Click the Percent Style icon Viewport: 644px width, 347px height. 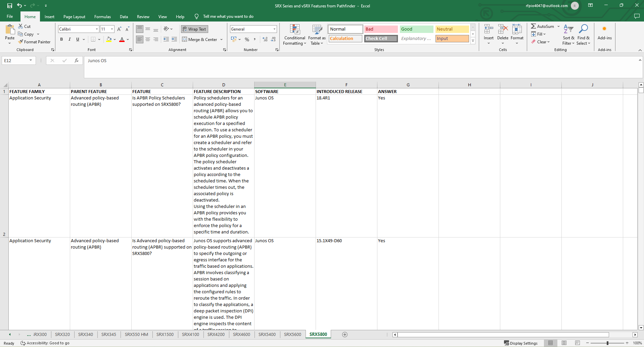pos(247,39)
